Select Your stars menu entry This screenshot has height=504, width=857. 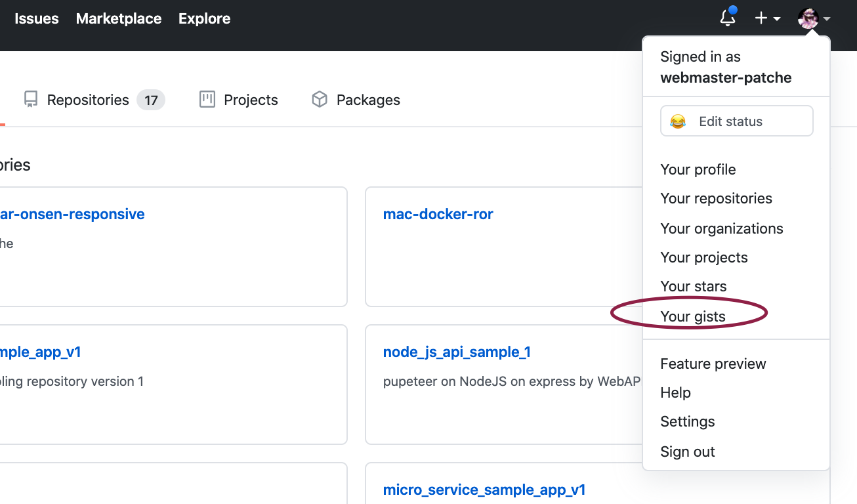pos(693,286)
